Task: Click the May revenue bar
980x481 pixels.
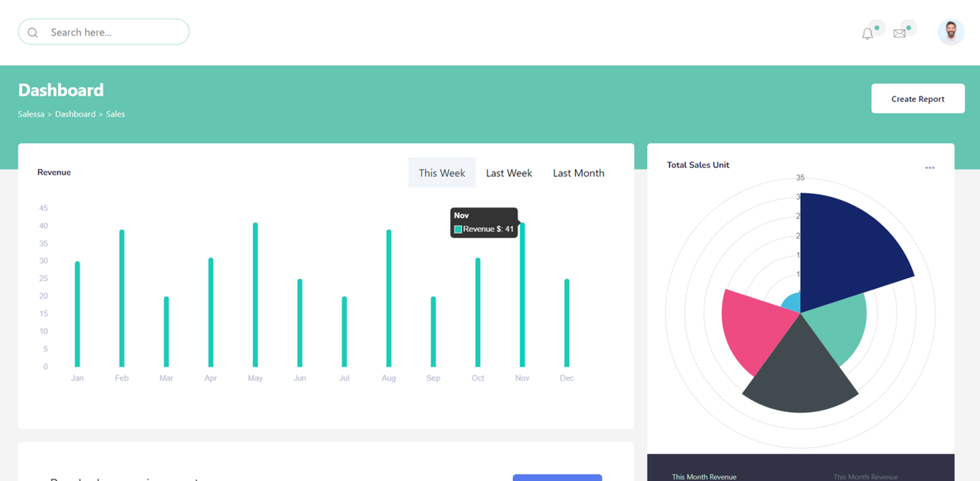Action: (255, 296)
